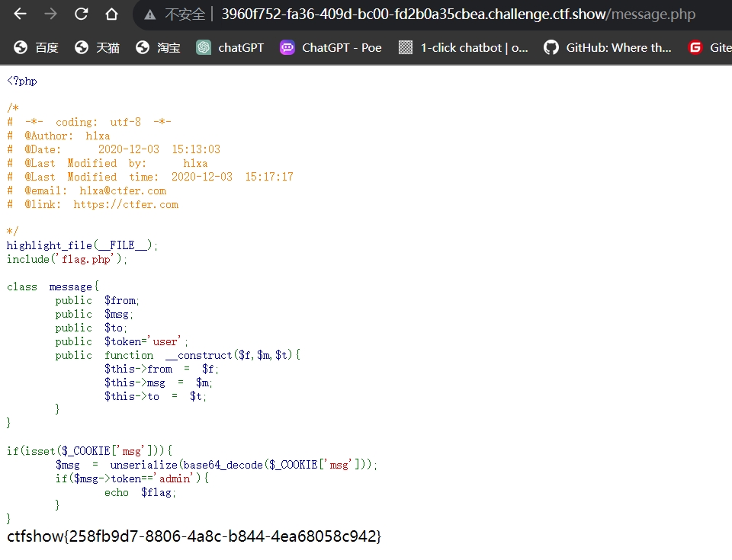Click the purple Poe chat icon
Viewport: 732px width, 560px height.
pyautogui.click(x=287, y=47)
